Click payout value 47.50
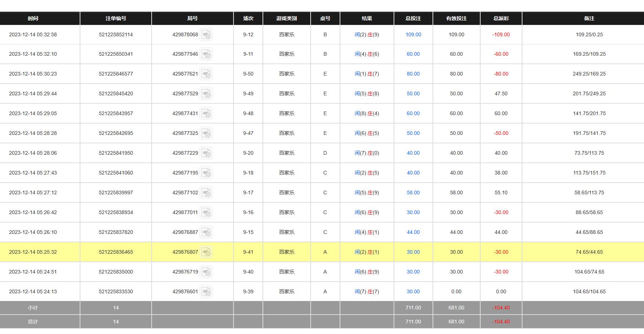 pyautogui.click(x=501, y=93)
